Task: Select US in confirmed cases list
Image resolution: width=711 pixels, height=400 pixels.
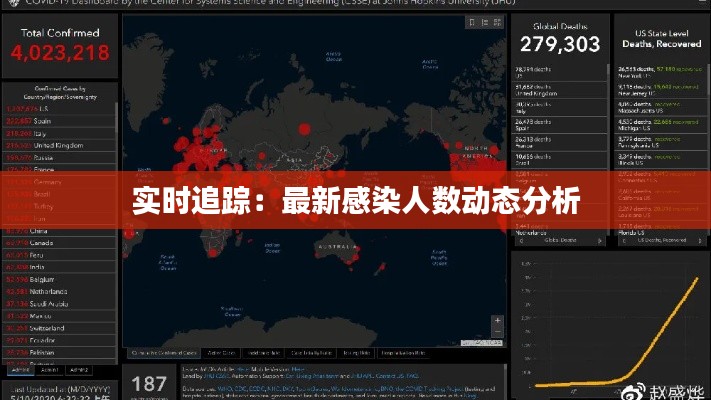Action: click(59, 109)
